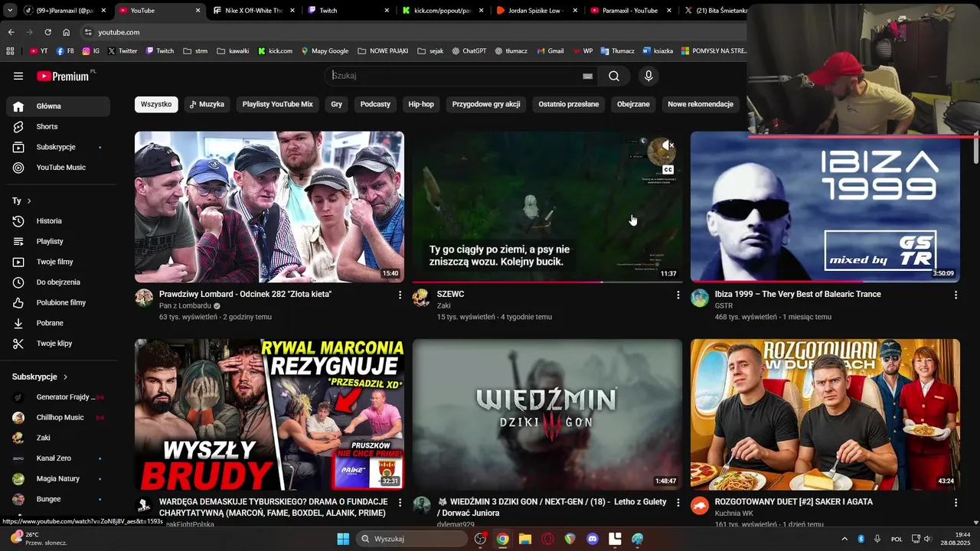Screen dimensions: 980x551
Task: Toggle CC subtitles on SZEWC preview
Action: click(x=668, y=169)
